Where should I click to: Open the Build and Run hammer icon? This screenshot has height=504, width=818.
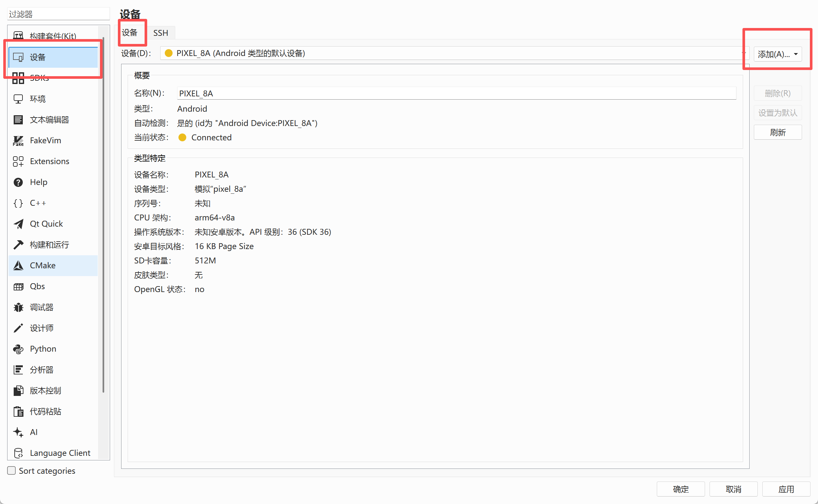pos(18,245)
